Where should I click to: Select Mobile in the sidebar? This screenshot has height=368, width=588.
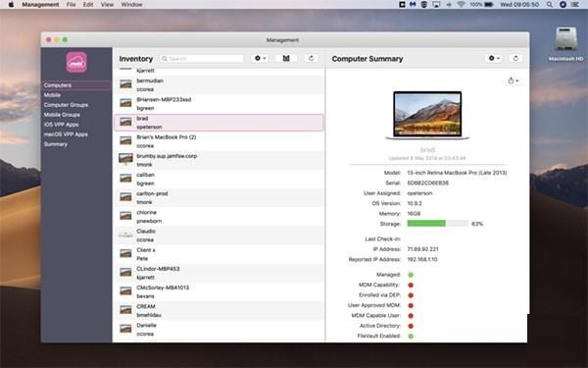click(x=52, y=95)
